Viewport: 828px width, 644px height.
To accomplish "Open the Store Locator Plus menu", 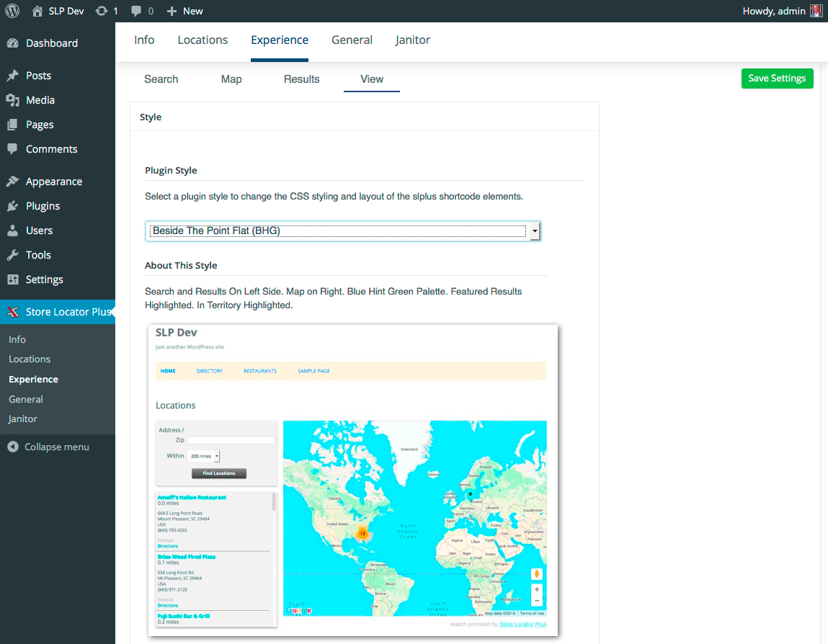I will (68, 312).
